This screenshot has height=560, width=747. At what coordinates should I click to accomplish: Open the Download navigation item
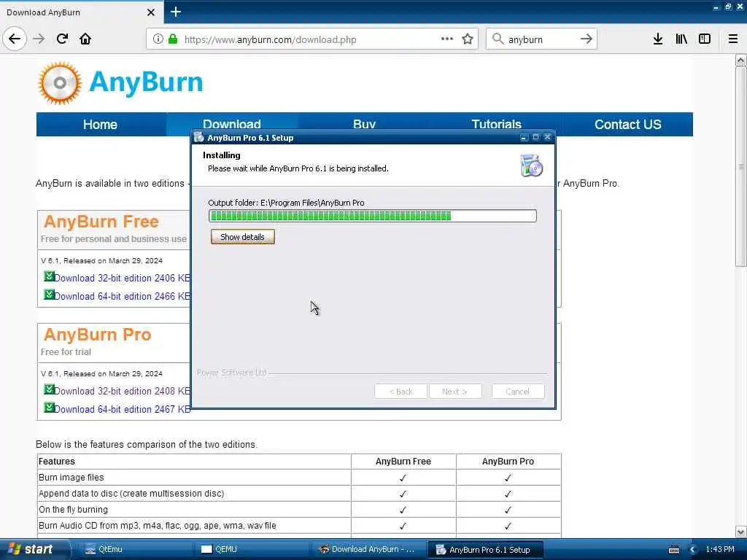click(231, 124)
